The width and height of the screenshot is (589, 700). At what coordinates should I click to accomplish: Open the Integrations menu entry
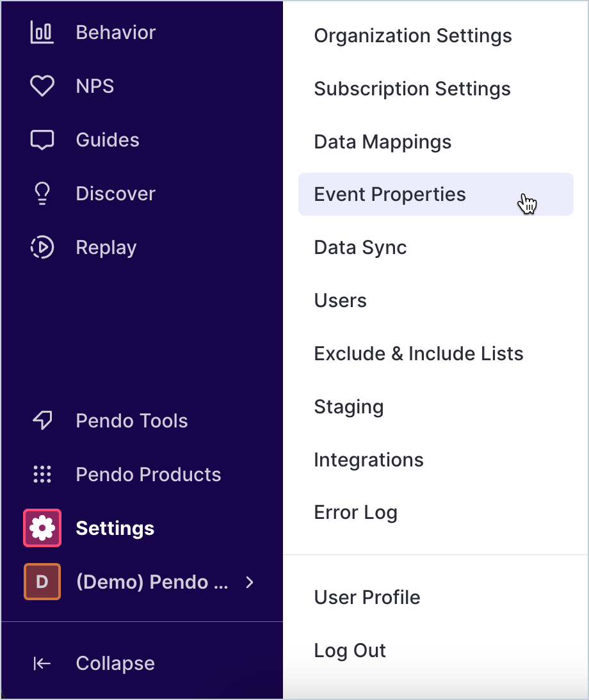[369, 460]
